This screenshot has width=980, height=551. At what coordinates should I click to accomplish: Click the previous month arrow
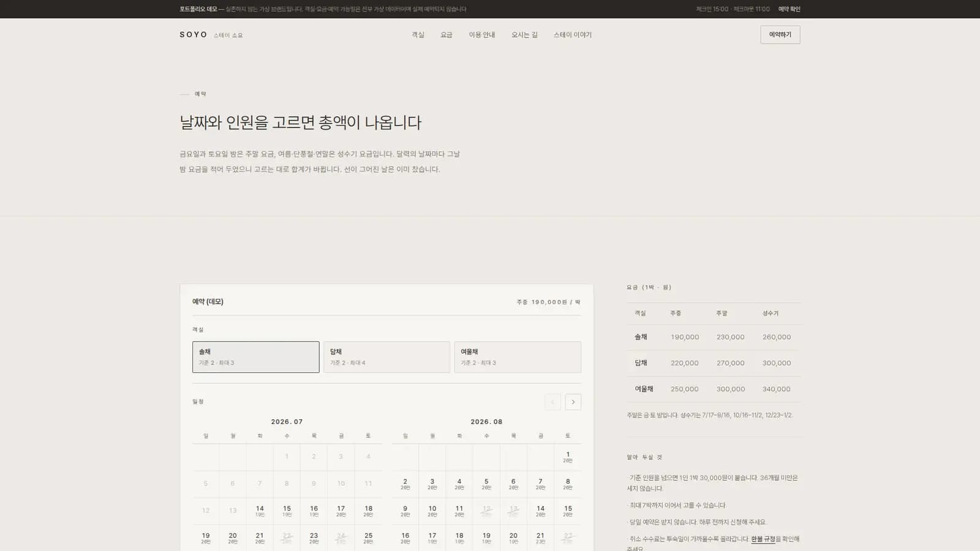point(552,402)
